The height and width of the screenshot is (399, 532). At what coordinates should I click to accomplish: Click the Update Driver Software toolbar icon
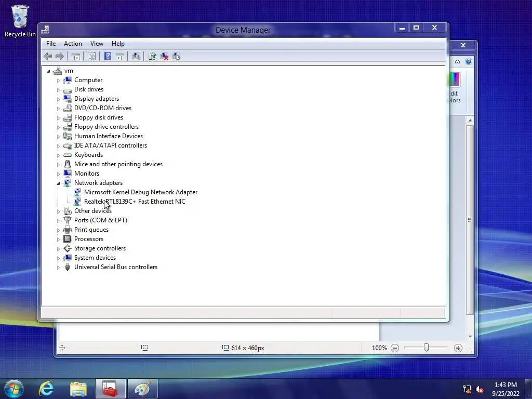point(152,56)
